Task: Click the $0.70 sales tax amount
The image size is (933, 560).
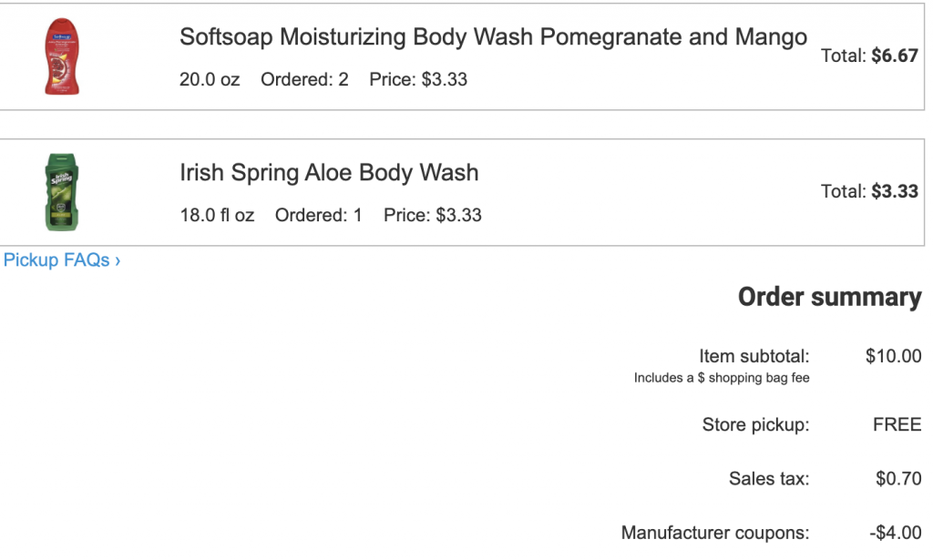Action: click(897, 478)
